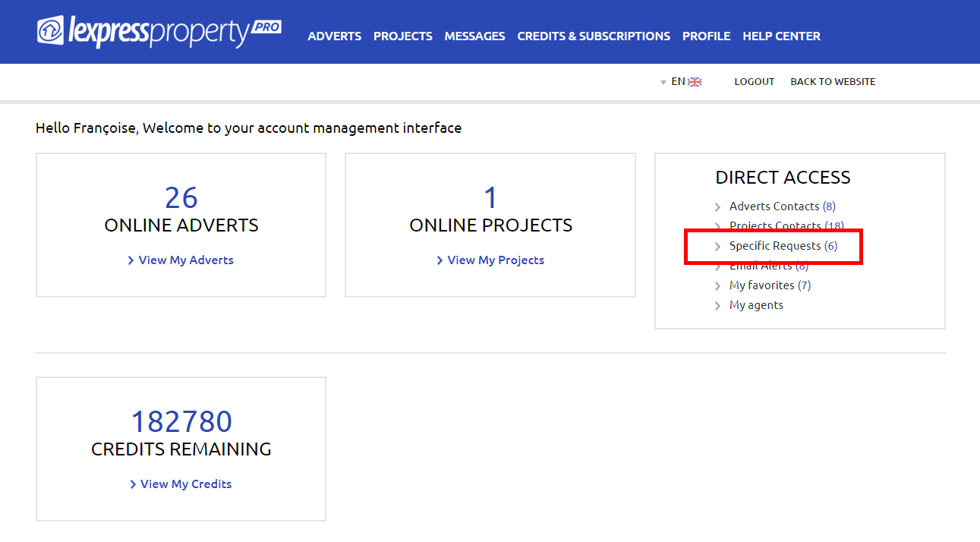Click the ONLINE PROJECTS label
This screenshot has width=980, height=542.
[490, 225]
